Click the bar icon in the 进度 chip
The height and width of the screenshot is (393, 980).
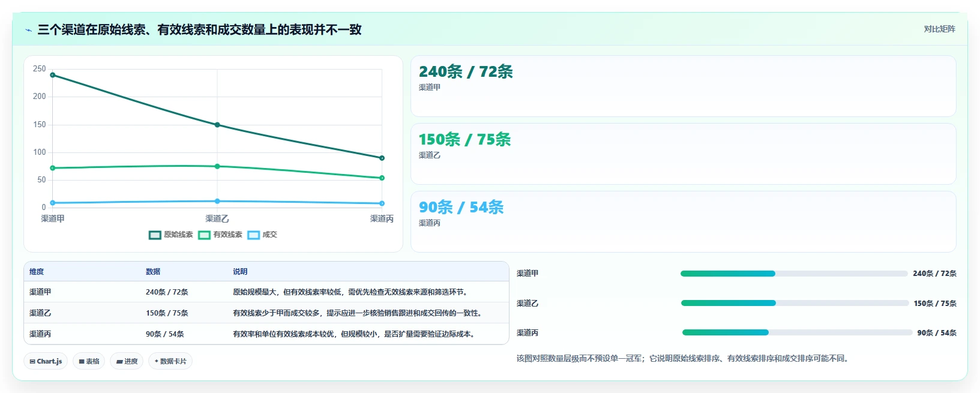point(119,362)
